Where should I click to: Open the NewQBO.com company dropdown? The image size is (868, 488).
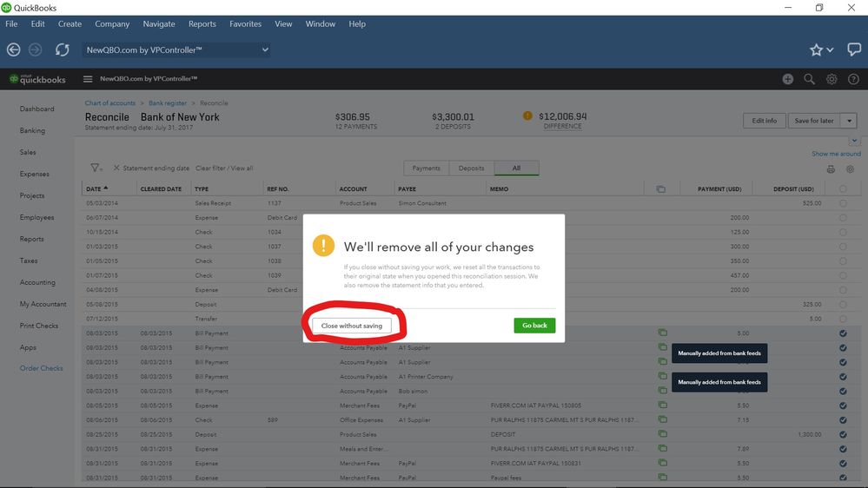click(x=176, y=49)
